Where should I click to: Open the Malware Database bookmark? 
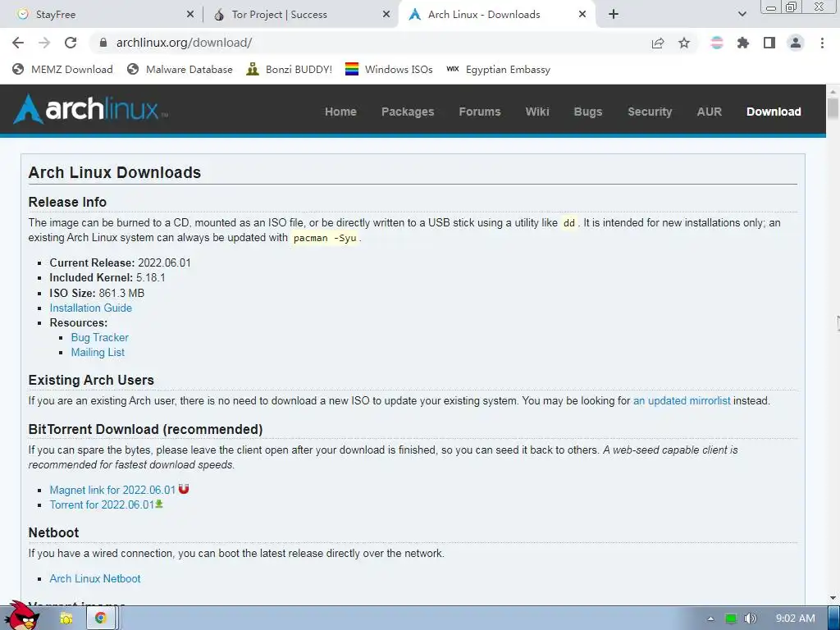(x=180, y=70)
